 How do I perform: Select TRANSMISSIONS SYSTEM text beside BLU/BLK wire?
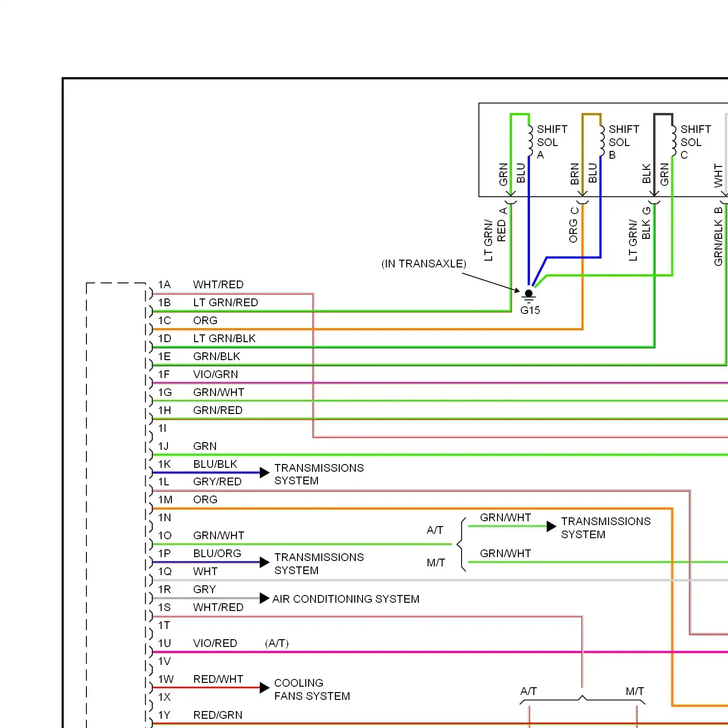coord(319,475)
